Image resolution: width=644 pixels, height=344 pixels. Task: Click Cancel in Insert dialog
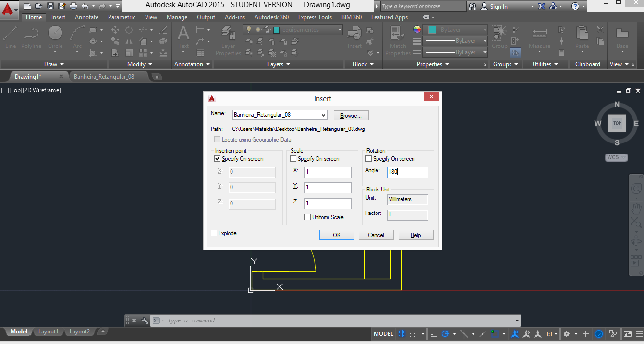coord(376,235)
